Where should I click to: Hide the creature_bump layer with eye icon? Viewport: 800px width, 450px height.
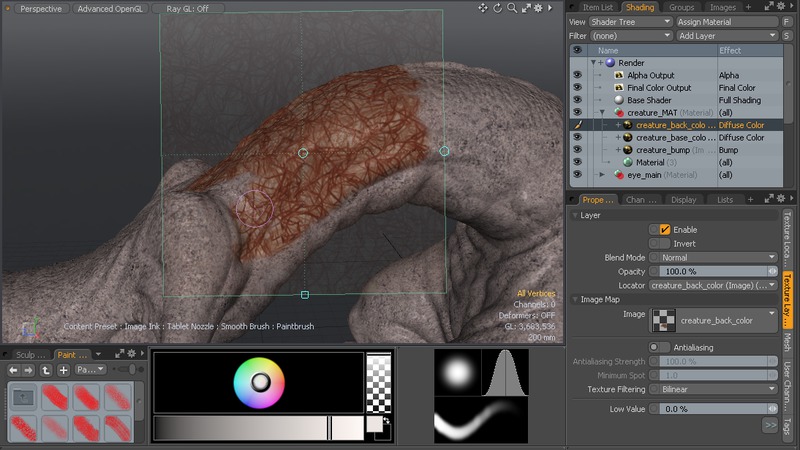576,150
